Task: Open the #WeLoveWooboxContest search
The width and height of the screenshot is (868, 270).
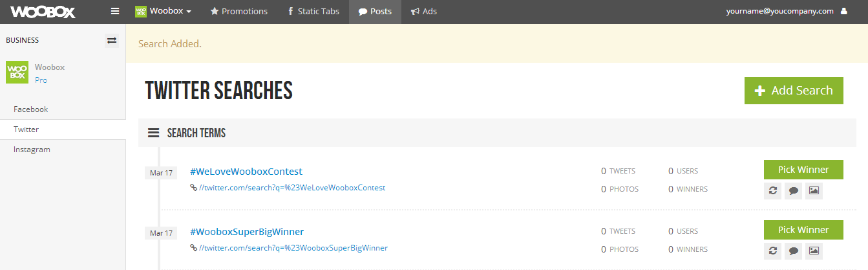Action: point(246,172)
